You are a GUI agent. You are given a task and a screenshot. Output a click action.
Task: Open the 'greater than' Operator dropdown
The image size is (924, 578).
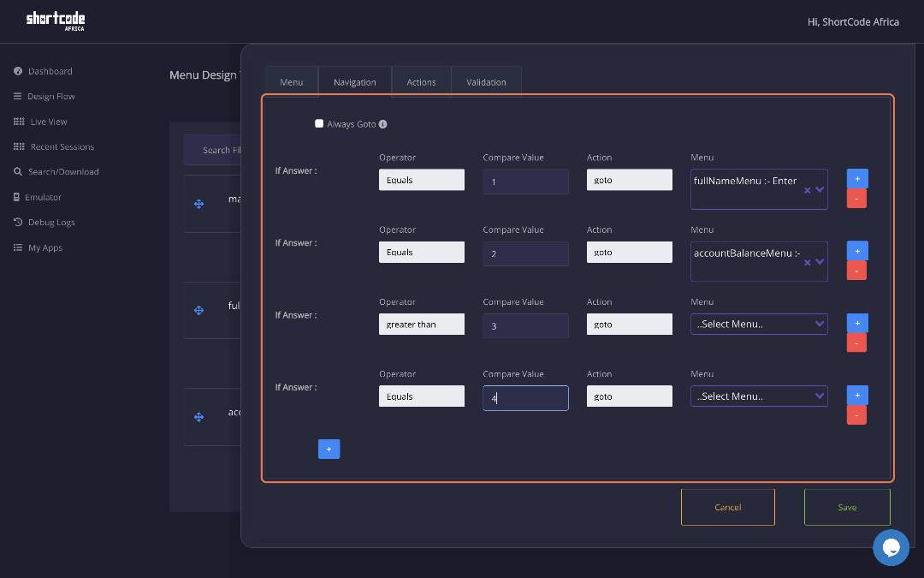pos(421,324)
